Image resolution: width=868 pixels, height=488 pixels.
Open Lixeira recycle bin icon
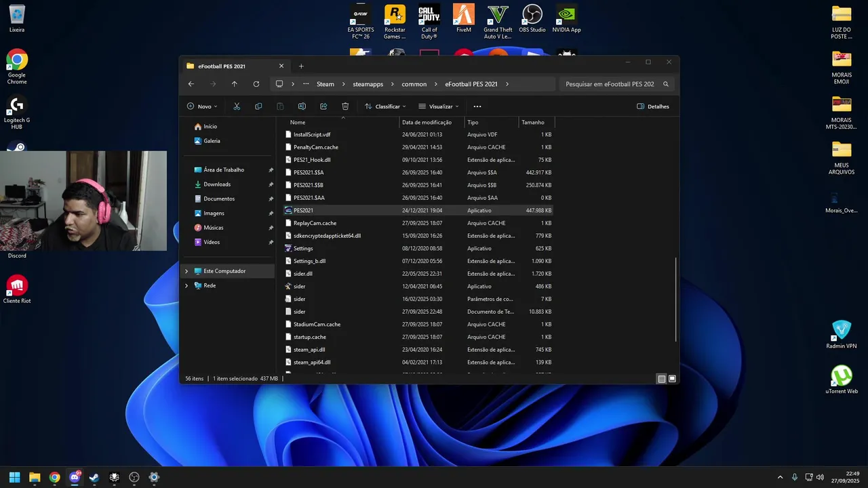tap(17, 19)
